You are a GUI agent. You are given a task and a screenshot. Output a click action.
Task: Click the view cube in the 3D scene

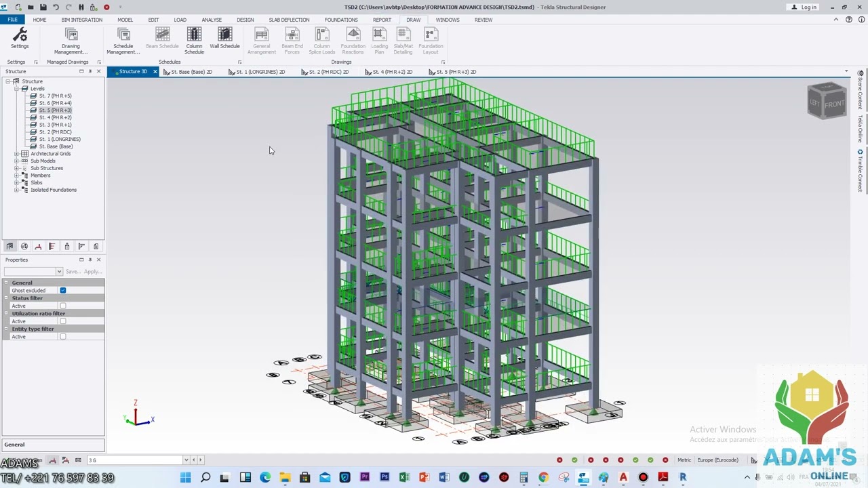point(827,102)
